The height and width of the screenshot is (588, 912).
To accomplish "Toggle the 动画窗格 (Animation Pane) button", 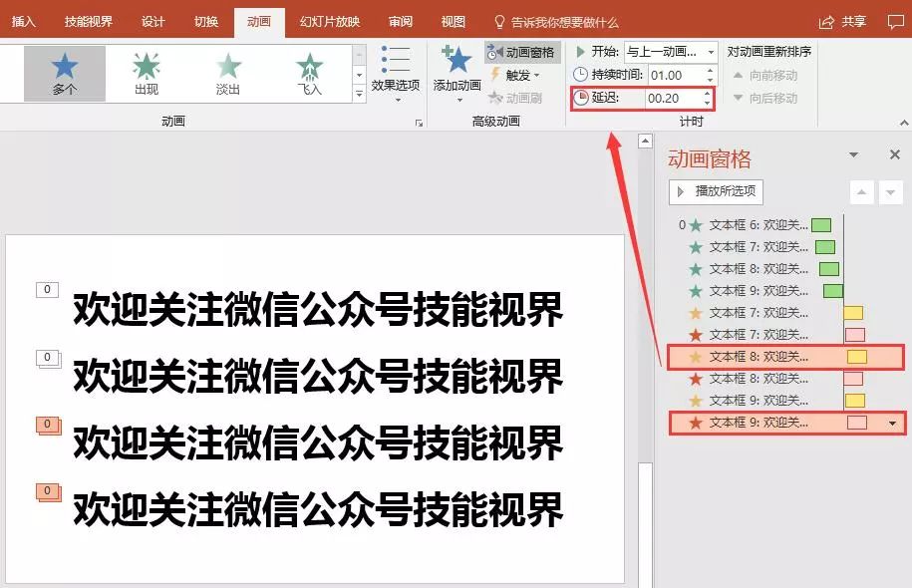I will pyautogui.click(x=521, y=52).
